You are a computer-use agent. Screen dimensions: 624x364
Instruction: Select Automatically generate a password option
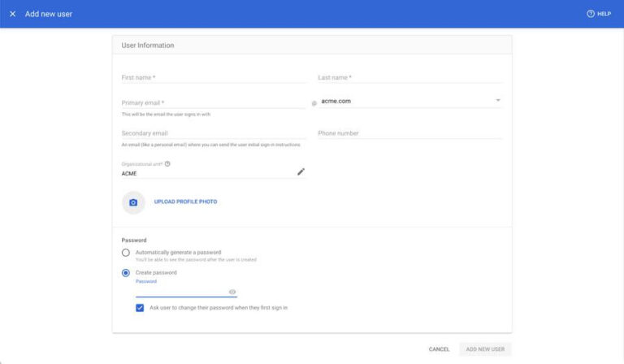126,253
